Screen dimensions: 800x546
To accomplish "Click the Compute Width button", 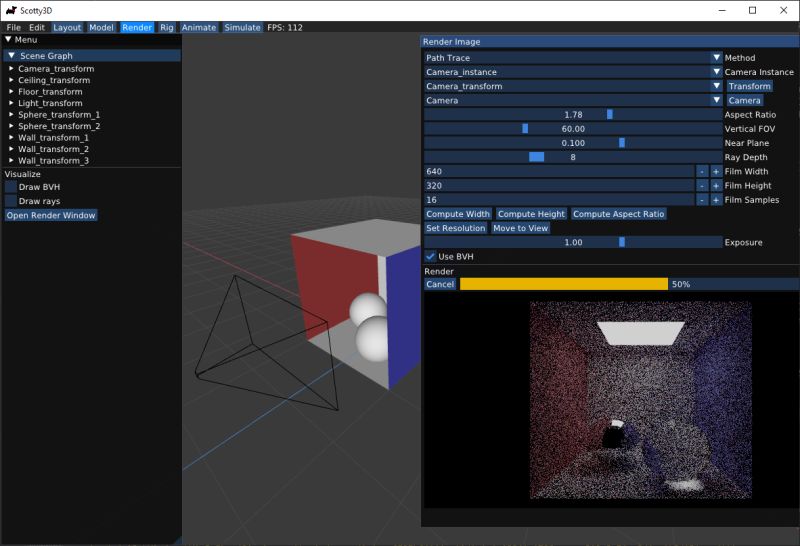I will coord(458,214).
